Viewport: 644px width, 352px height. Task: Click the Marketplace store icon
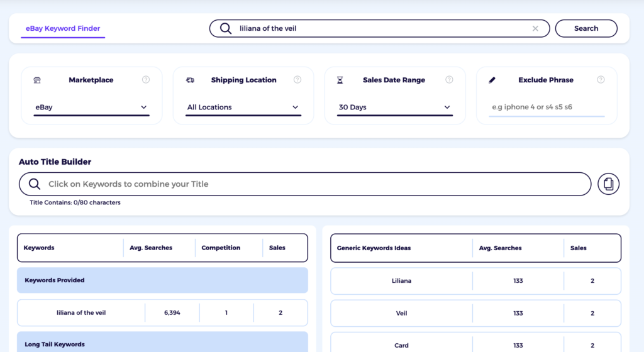point(37,80)
